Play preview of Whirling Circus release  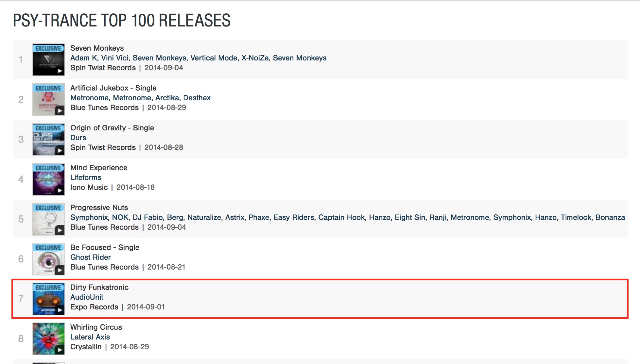60,350
